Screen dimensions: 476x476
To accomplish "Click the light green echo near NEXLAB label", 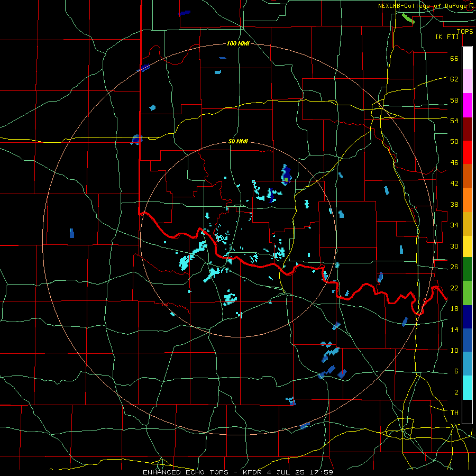I will [408, 19].
